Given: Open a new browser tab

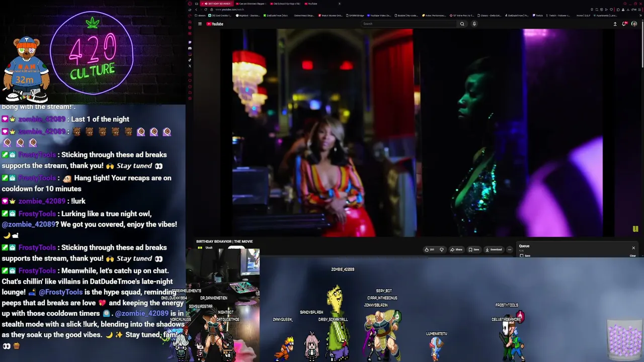Looking at the screenshot, I should (340, 4).
